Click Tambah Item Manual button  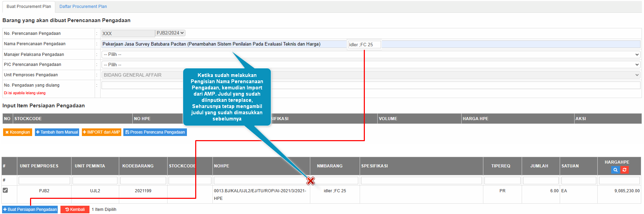57,132
